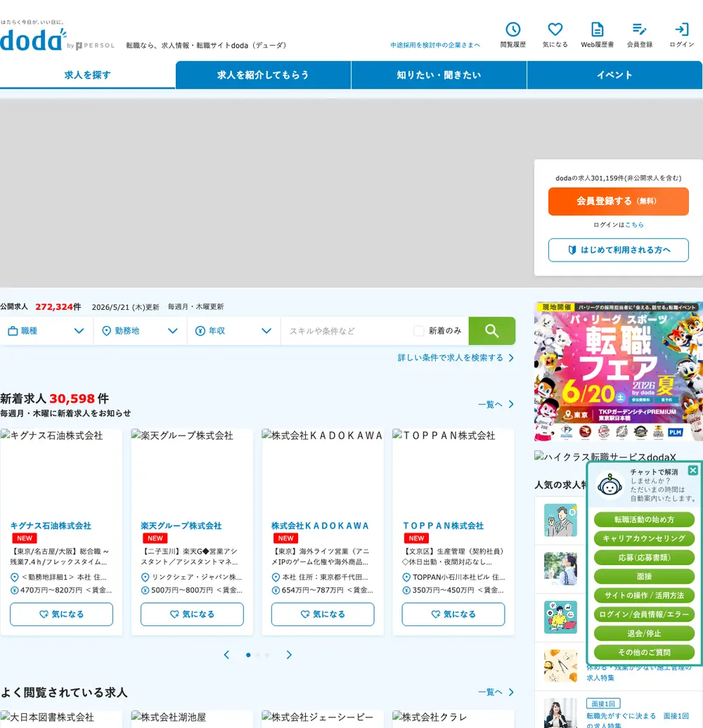Click TOPPAN株式会社 card image
This screenshot has height=728, width=703.
coord(453,472)
